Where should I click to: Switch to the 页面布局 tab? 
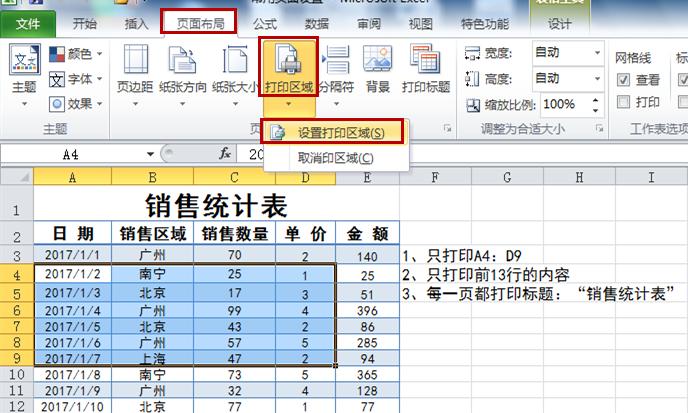[200, 23]
